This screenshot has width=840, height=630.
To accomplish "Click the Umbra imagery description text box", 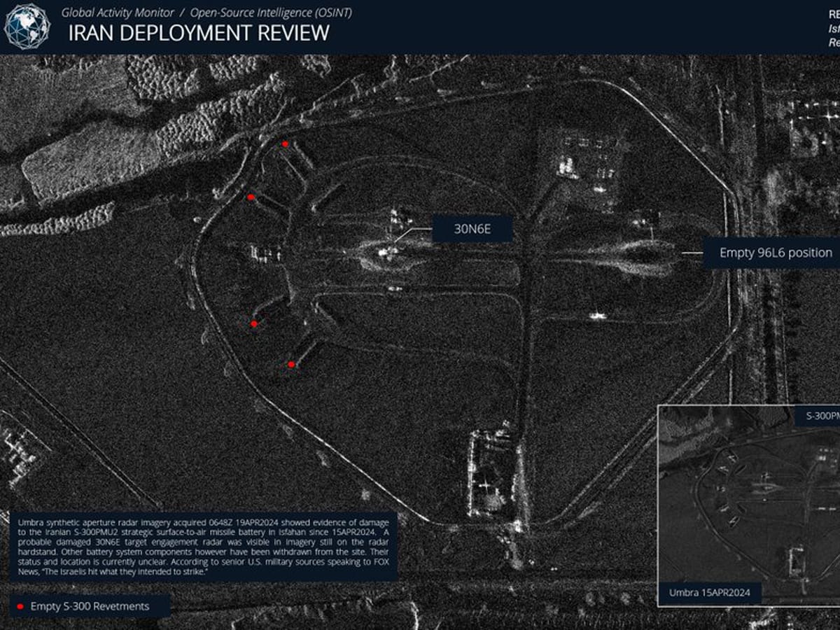I will point(203,546).
